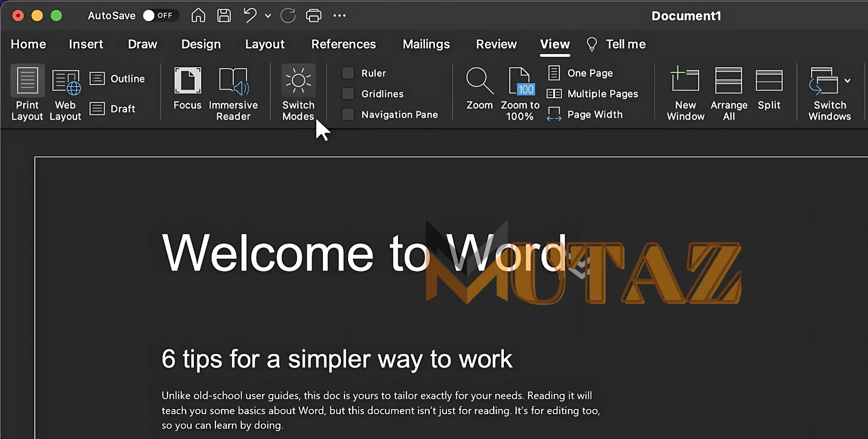The height and width of the screenshot is (439, 868).
Task: Undo the last action
Action: click(x=250, y=15)
